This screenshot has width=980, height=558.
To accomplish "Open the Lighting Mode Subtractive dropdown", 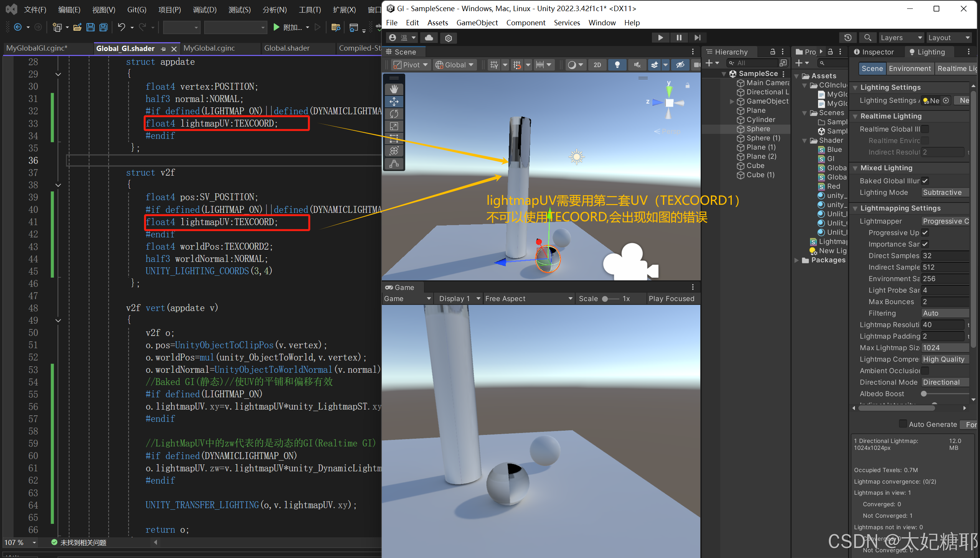I will pyautogui.click(x=944, y=192).
